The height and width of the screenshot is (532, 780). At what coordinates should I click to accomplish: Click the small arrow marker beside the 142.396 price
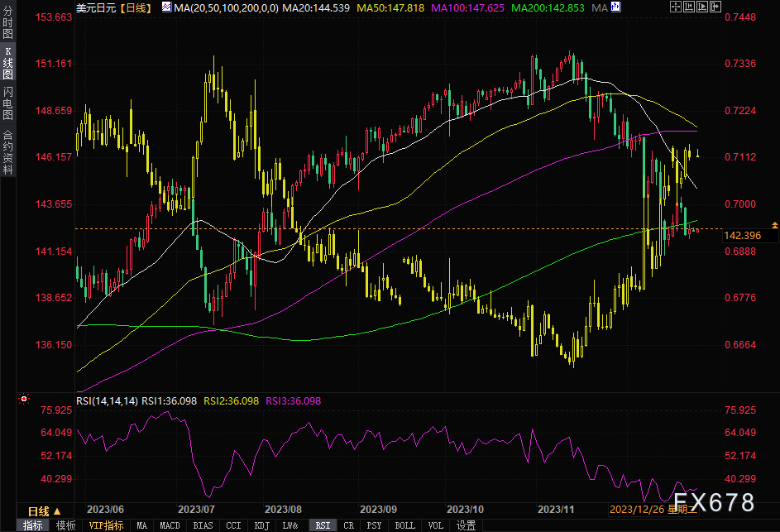(774, 225)
